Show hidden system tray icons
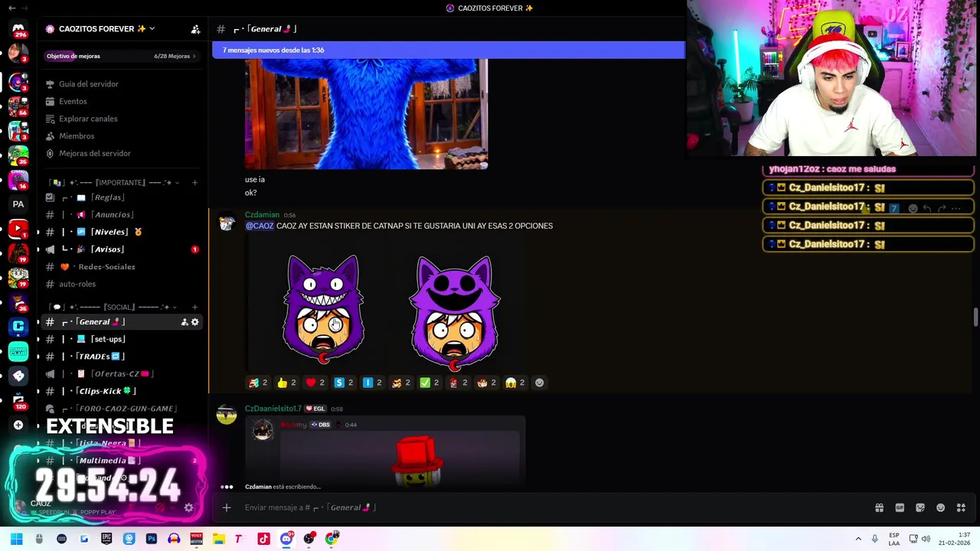The width and height of the screenshot is (980, 551). tap(858, 539)
